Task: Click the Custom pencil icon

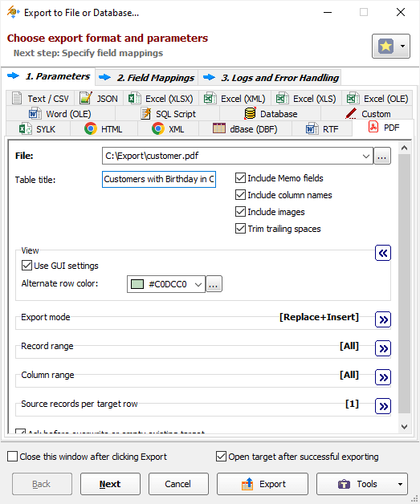Action: pyautogui.click(x=351, y=113)
